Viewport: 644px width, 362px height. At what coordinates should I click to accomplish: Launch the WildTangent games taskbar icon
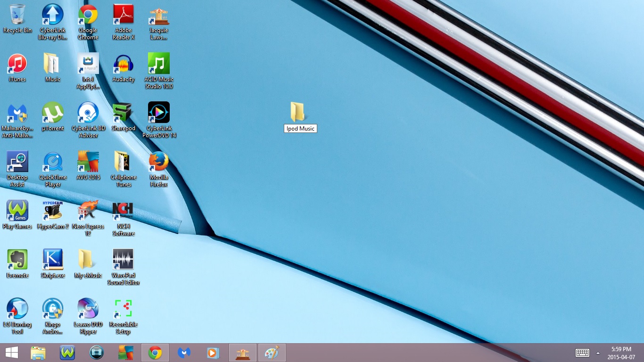tap(67, 353)
